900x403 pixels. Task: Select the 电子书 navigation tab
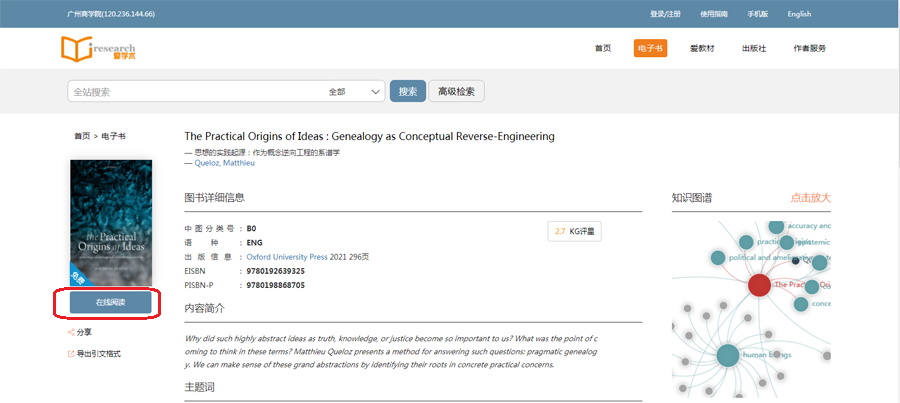(x=650, y=48)
